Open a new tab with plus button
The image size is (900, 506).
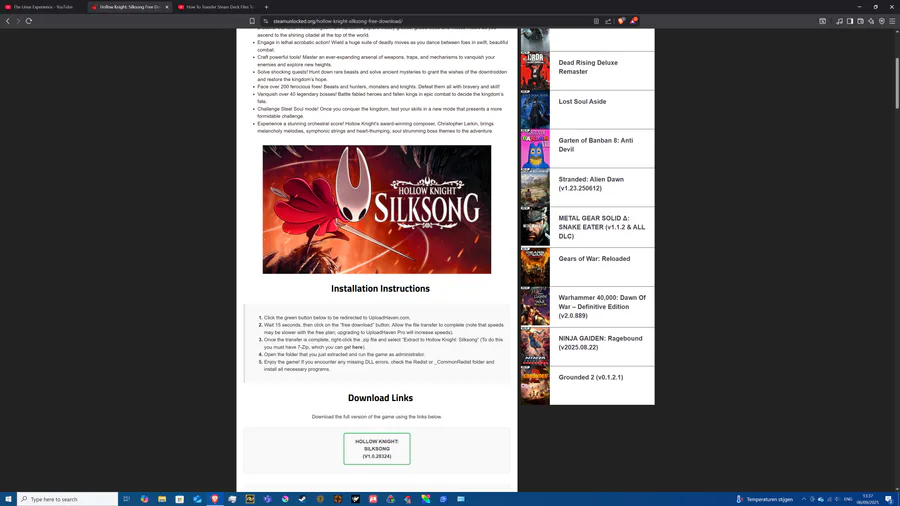coord(266,7)
